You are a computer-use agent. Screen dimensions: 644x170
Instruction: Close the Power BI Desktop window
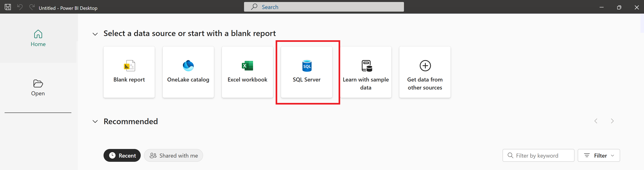click(x=637, y=7)
